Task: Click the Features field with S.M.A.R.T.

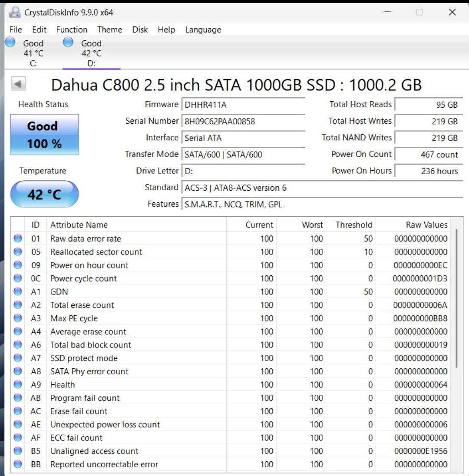Action: pyautogui.click(x=322, y=204)
